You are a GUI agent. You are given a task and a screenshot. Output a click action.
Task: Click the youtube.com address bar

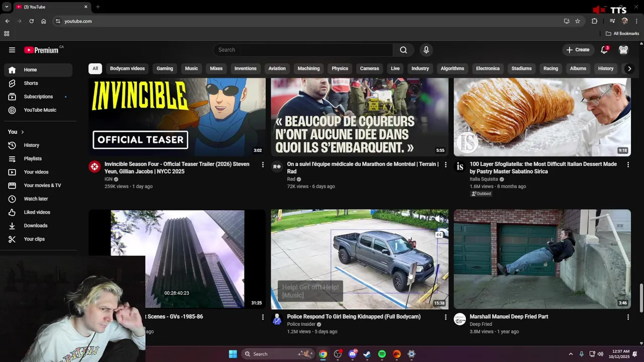(x=307, y=21)
